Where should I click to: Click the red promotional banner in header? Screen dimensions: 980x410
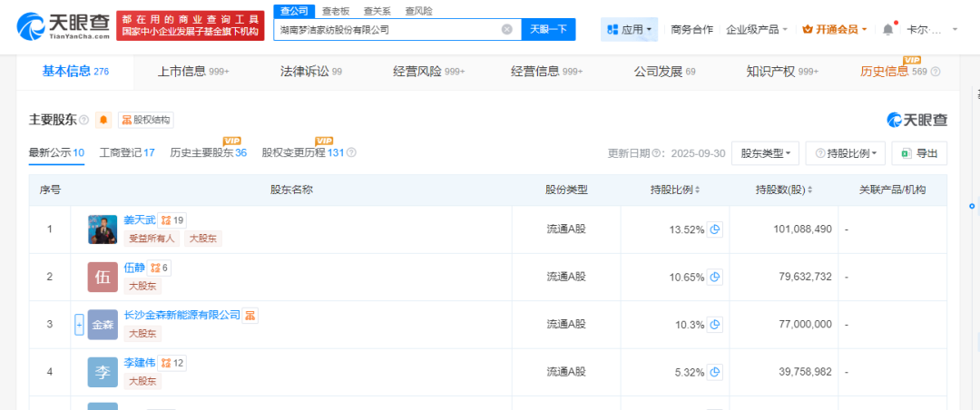[x=191, y=25]
